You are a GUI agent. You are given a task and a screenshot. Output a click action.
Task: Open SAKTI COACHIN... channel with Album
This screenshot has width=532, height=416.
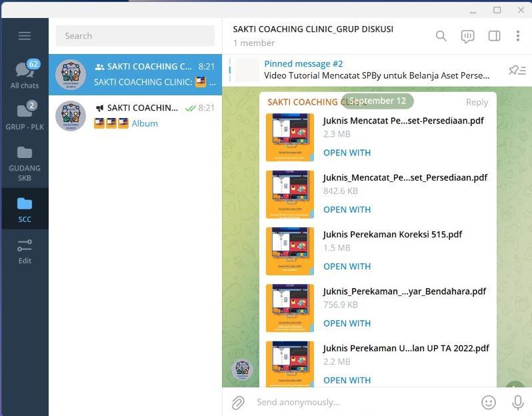coord(135,116)
